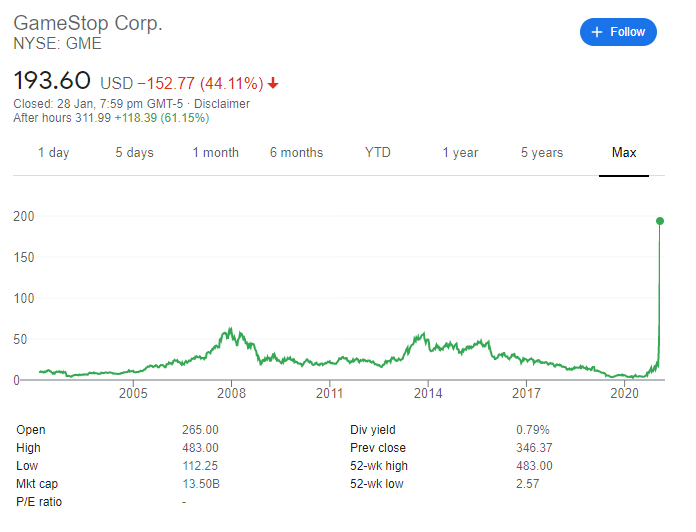Select the Max range tab
This screenshot has width=696, height=532.
point(624,153)
